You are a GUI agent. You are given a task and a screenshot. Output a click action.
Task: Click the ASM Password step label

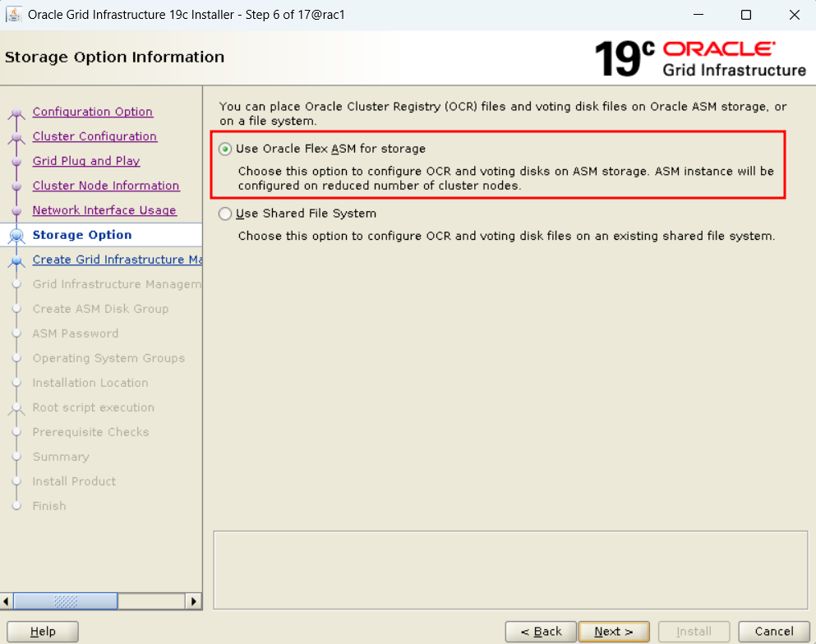click(76, 333)
